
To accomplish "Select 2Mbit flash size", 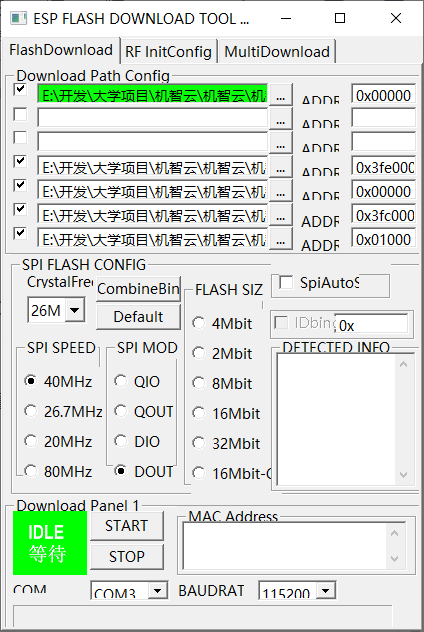I will click(222, 353).
